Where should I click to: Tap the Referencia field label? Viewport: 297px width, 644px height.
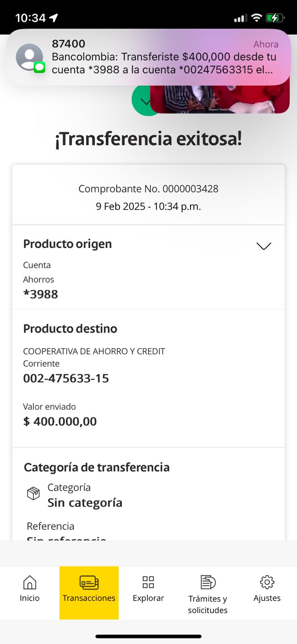pos(50,526)
